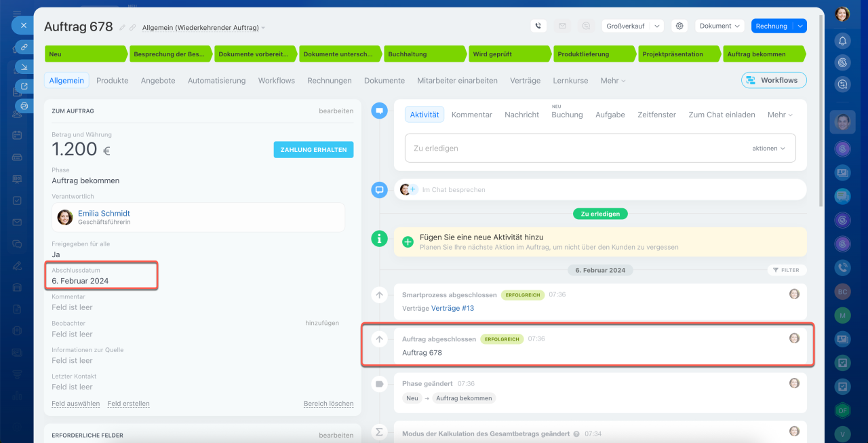868x443 pixels.
Task: Click the green plus add-activity icon
Action: [x=408, y=242]
